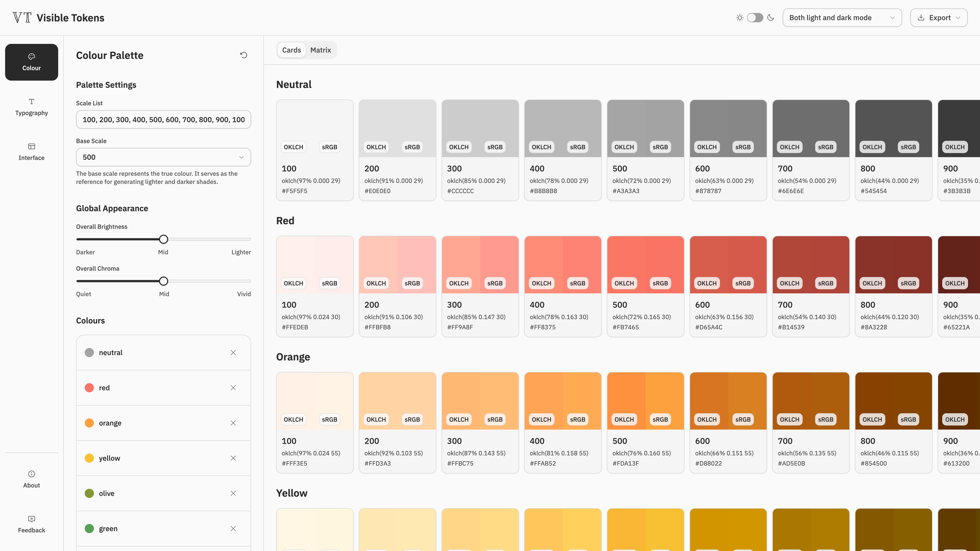Adjust the Overall Chroma slider handle
Screen dimensions: 980x551
tap(164, 281)
